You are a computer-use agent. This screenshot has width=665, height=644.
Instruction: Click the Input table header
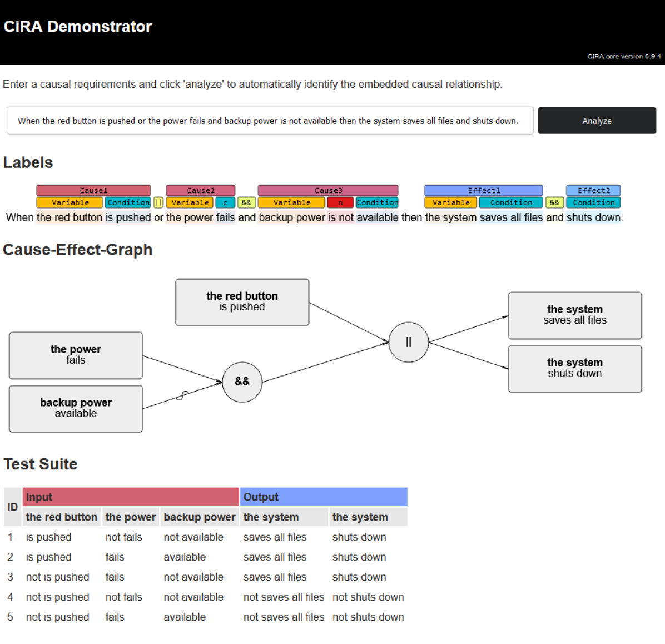point(131,497)
